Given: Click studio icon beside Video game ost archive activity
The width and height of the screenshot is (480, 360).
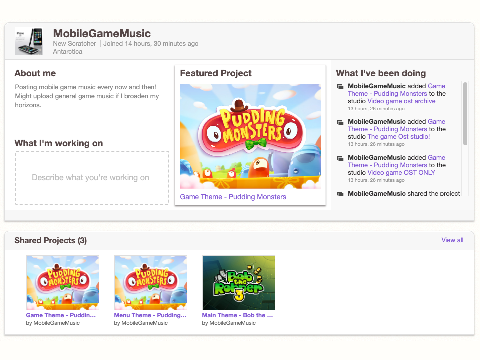Looking at the screenshot, I should pyautogui.click(x=340, y=86).
